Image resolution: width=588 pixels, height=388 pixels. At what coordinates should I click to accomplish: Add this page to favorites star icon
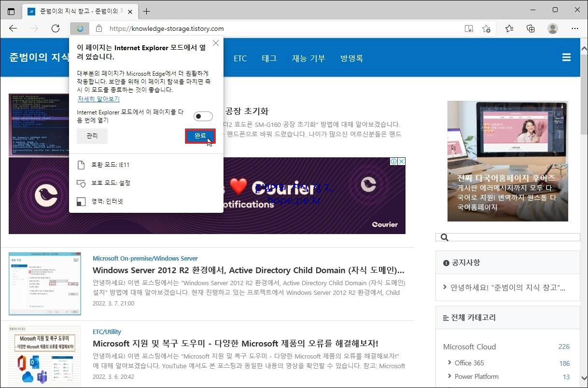pyautogui.click(x=486, y=28)
